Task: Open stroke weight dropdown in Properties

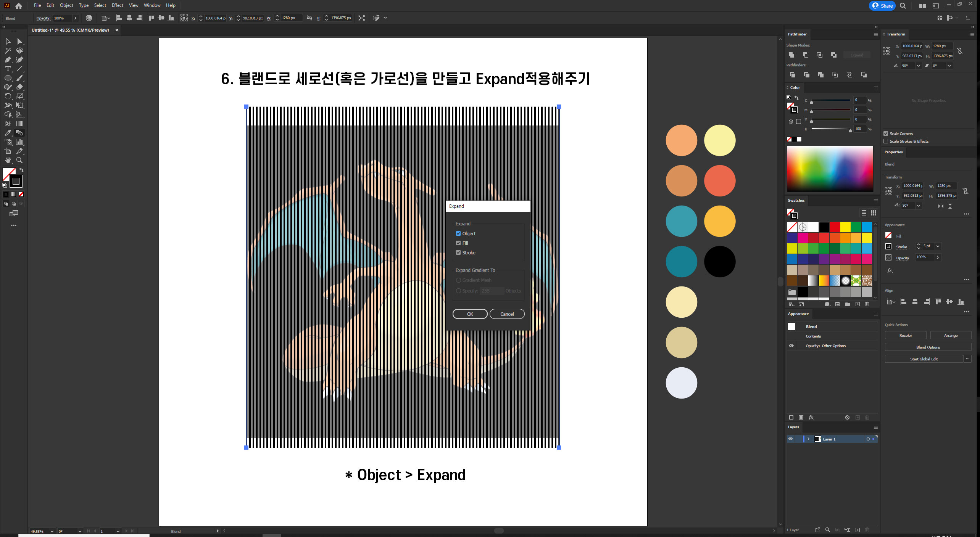Action: [x=938, y=246]
